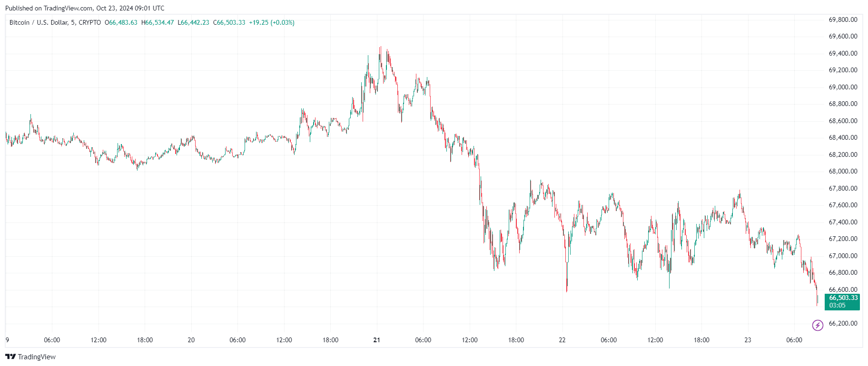Click the purple lightning bolt icon
The height and width of the screenshot is (366, 868).
817,325
